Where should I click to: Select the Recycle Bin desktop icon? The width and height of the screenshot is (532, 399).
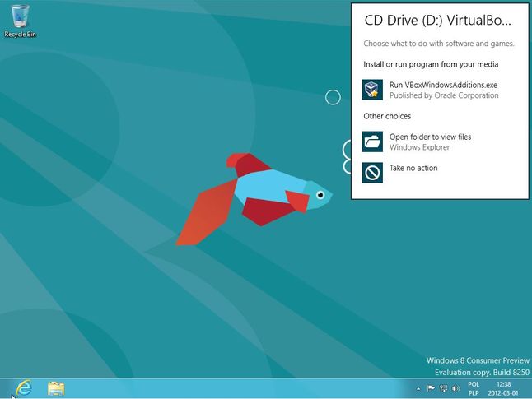coord(20,21)
